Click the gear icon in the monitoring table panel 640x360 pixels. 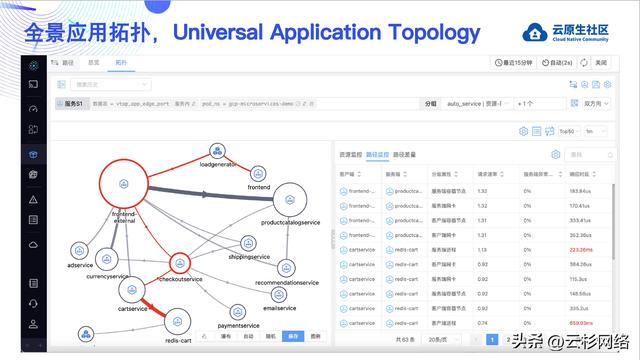(x=556, y=155)
